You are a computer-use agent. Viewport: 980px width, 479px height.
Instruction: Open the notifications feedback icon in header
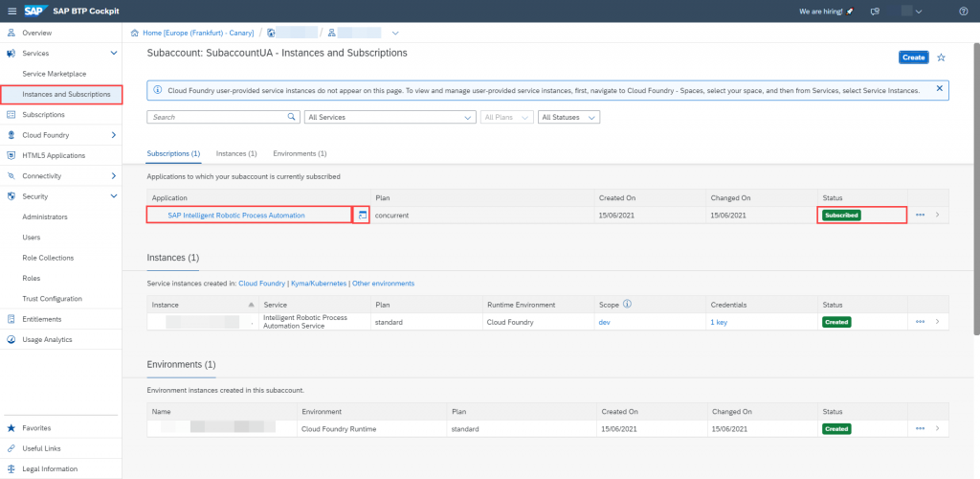pyautogui.click(x=875, y=11)
